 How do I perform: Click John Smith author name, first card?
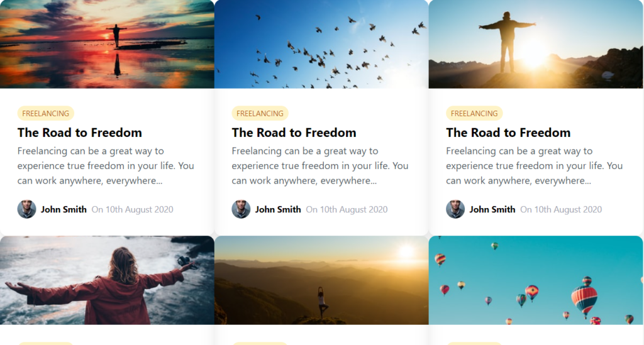click(64, 209)
